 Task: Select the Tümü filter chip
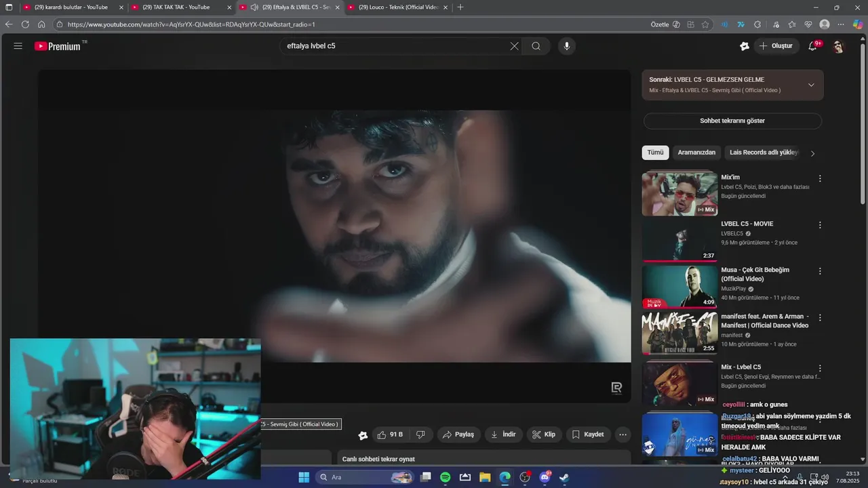coord(655,152)
